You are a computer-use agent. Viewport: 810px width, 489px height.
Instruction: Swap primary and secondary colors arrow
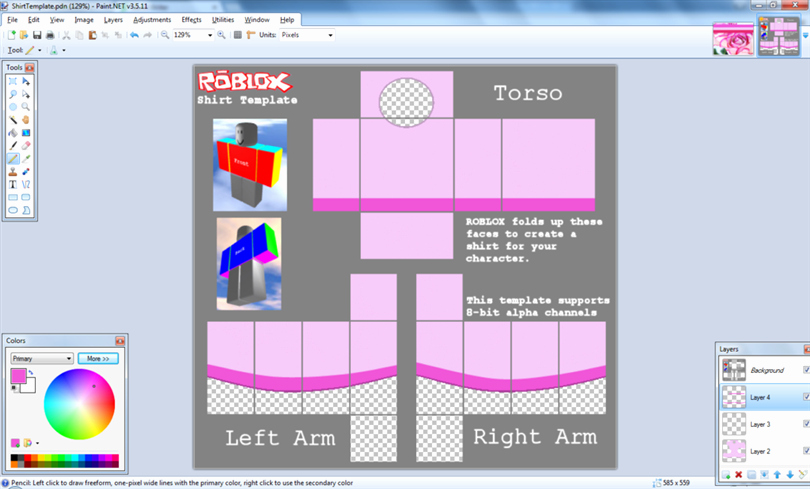pyautogui.click(x=30, y=372)
